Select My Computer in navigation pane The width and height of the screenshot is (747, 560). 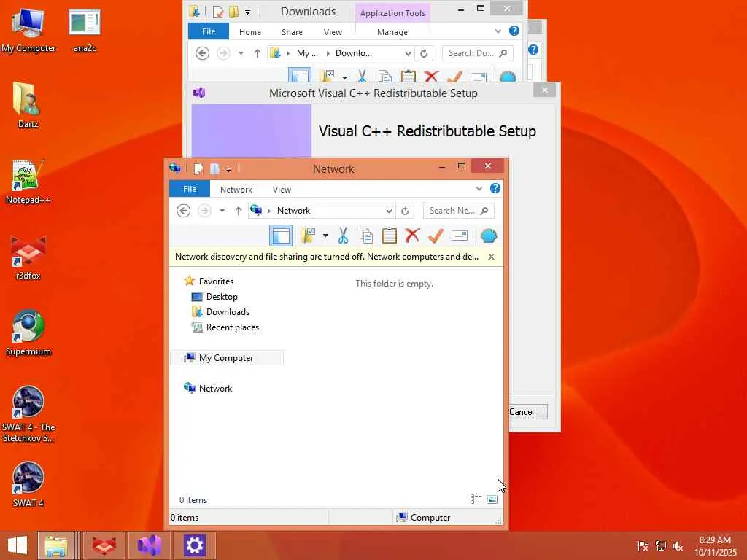point(227,357)
